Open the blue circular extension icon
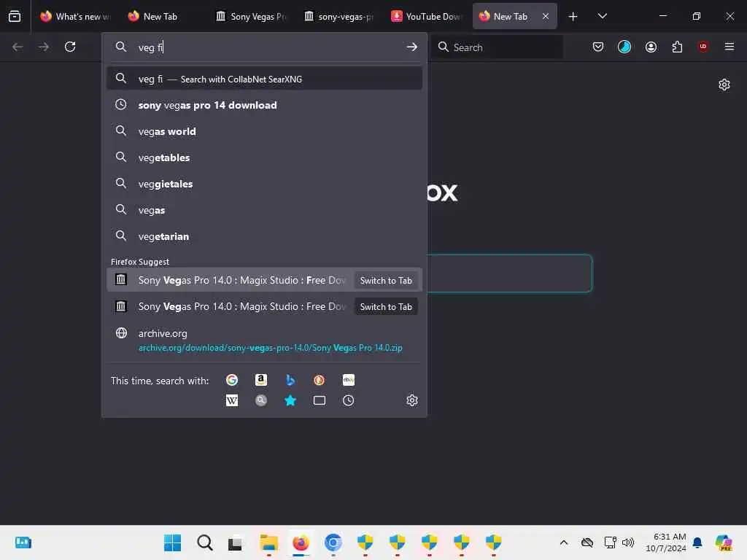 [624, 47]
